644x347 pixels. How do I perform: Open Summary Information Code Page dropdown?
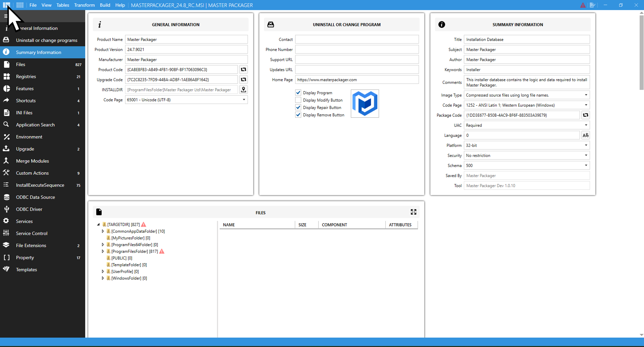[586, 105]
